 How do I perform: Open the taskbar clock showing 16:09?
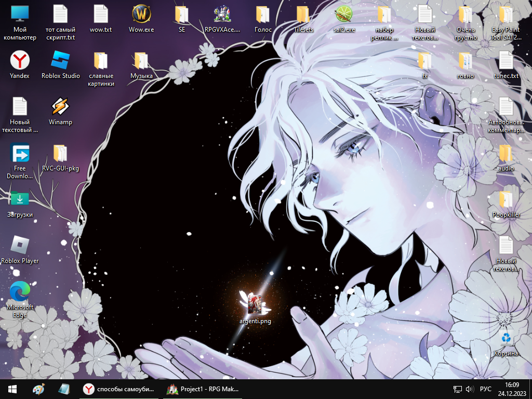pos(512,389)
